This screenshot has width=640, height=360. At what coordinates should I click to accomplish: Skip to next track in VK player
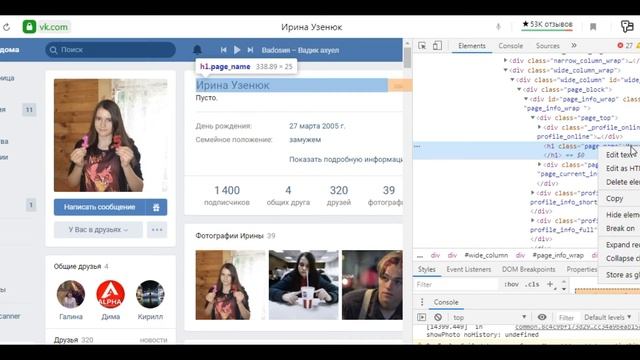(250, 50)
